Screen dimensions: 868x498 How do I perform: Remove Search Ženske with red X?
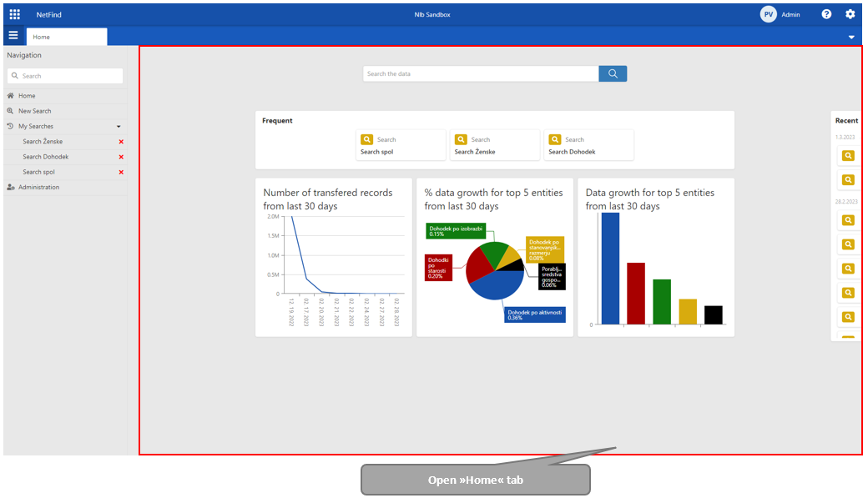pos(121,142)
